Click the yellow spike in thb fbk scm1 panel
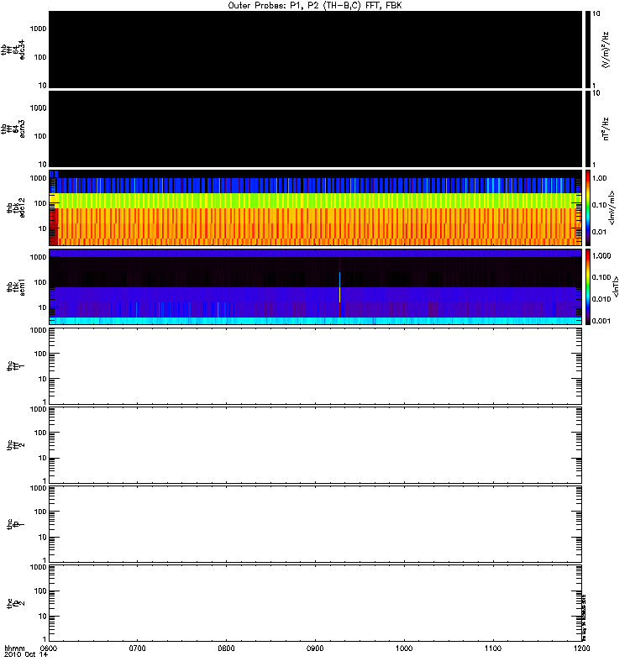The height and width of the screenshot is (672, 630). [340, 294]
